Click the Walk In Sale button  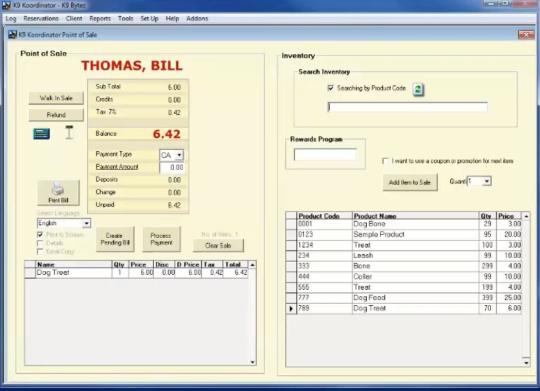coord(56,98)
